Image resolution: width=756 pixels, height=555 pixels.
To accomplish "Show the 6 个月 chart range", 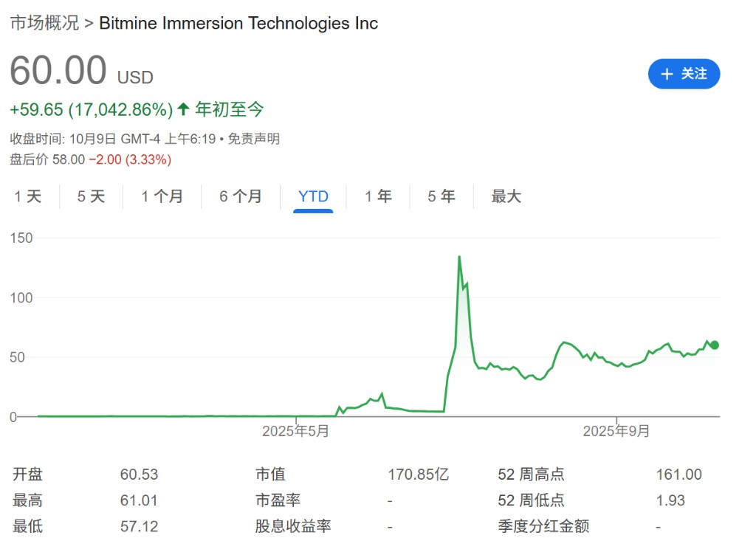I will click(x=240, y=196).
